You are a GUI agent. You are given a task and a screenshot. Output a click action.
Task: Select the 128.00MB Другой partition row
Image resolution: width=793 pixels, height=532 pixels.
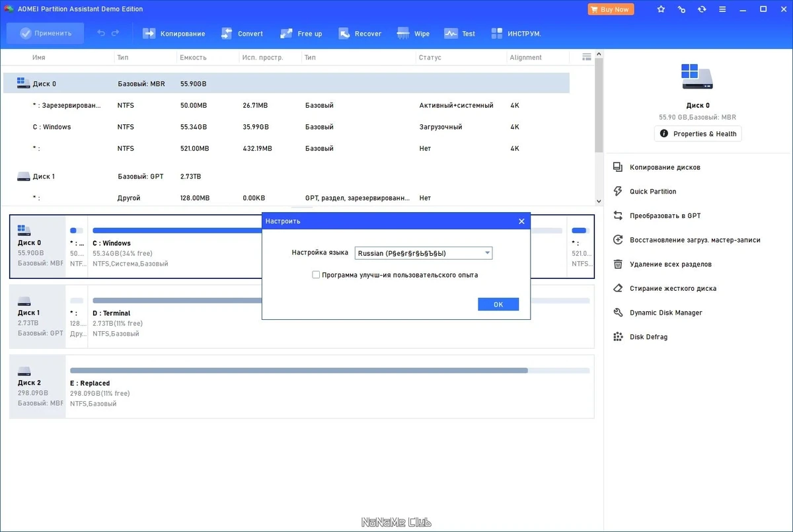286,198
